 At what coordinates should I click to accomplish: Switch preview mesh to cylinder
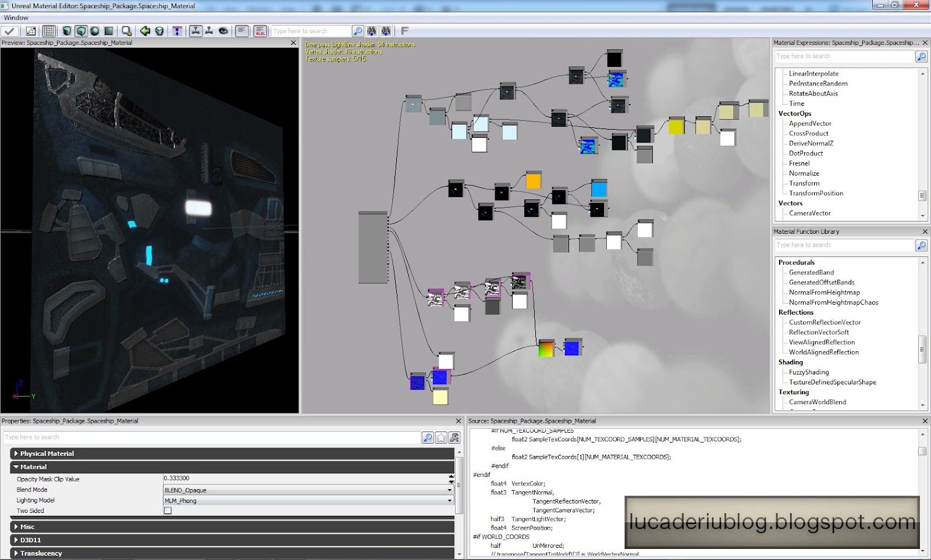pos(67,31)
